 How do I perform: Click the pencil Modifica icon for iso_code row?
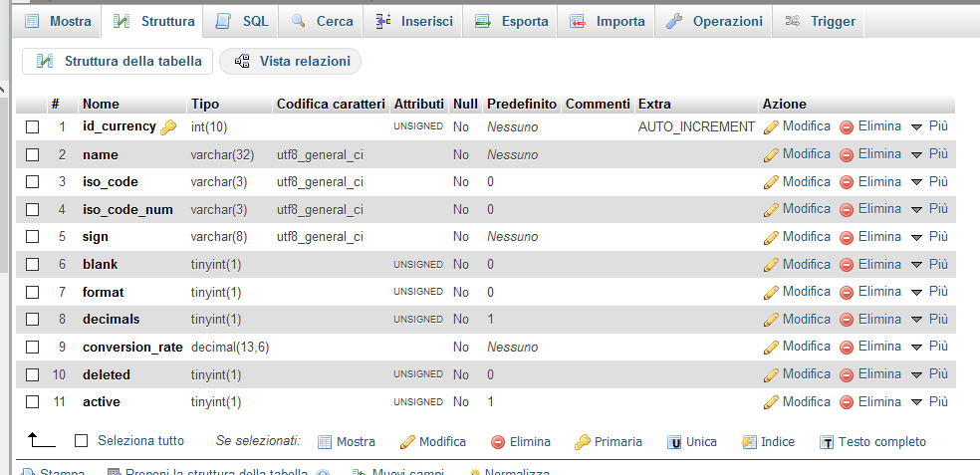tap(770, 182)
